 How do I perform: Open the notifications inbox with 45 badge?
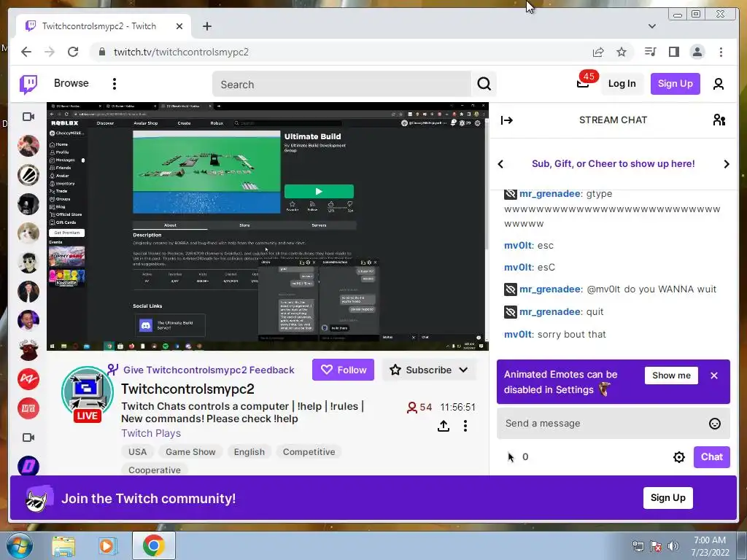584,82
